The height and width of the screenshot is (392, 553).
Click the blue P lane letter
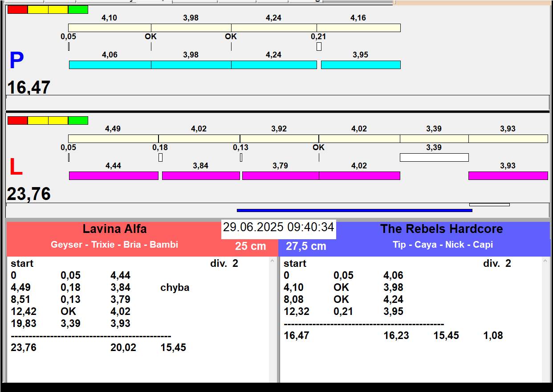coord(16,61)
